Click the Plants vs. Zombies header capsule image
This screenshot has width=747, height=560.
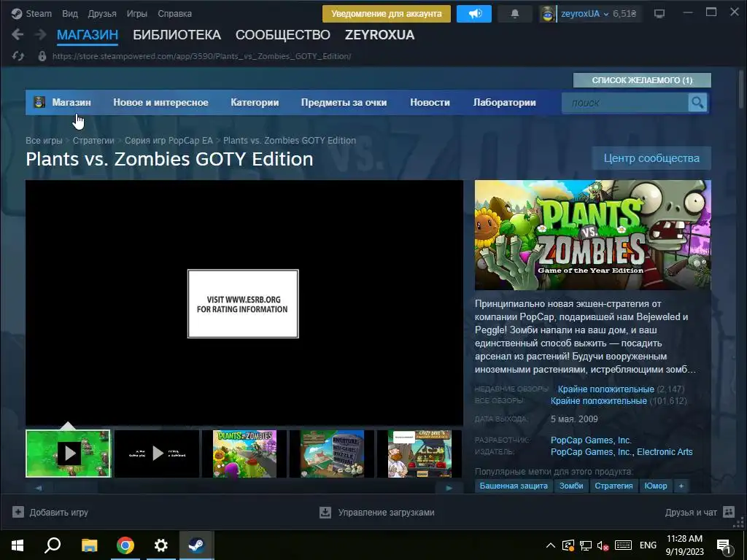592,235
